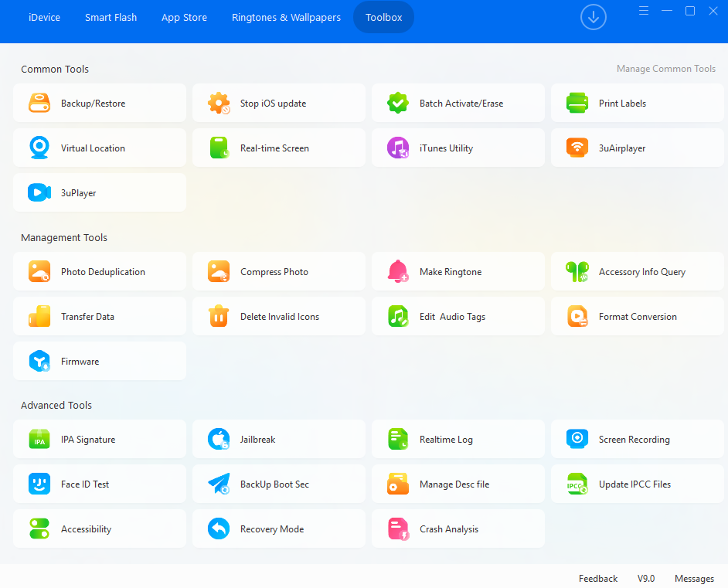Click Manage Common Tools link
Viewport: 728px width, 588px height.
(x=665, y=69)
